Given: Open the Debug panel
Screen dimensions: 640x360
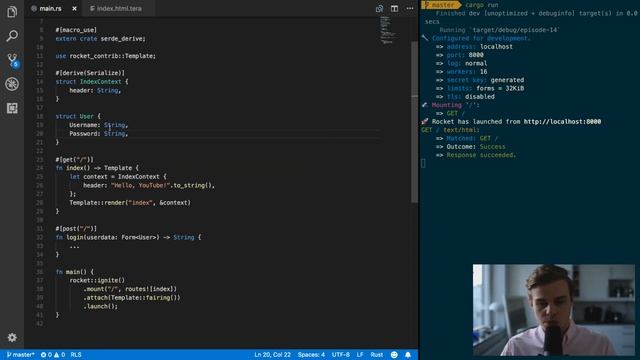Looking at the screenshot, I should coord(12,84).
